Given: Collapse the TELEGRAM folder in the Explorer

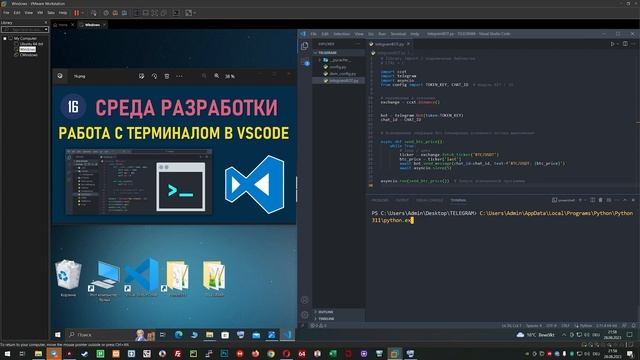Looking at the screenshot, I should 339,53.
